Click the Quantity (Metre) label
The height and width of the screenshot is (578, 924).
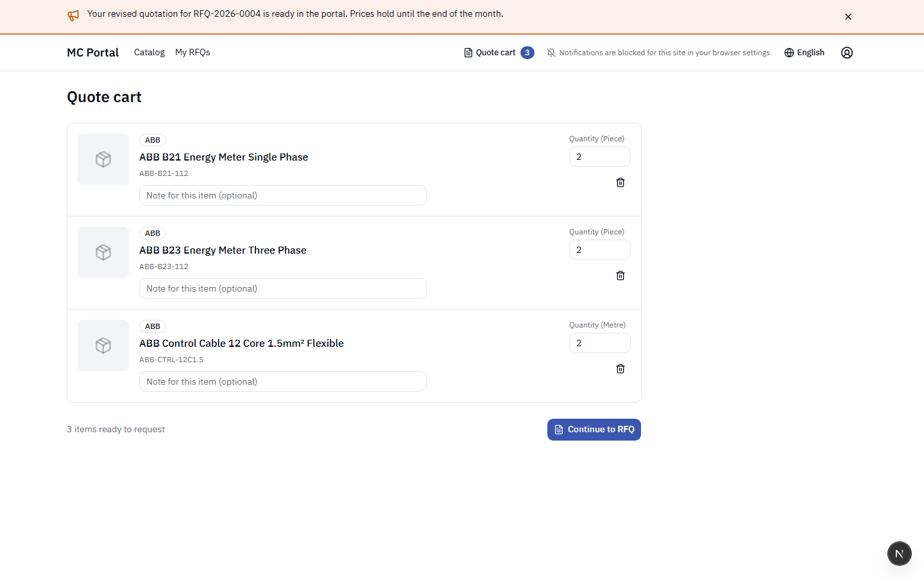[597, 325]
